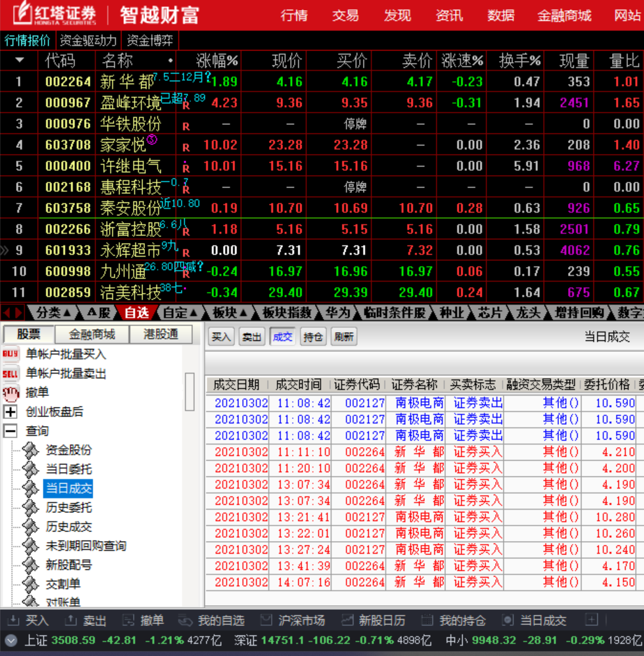Sort by 涨幅% column header

217,61
